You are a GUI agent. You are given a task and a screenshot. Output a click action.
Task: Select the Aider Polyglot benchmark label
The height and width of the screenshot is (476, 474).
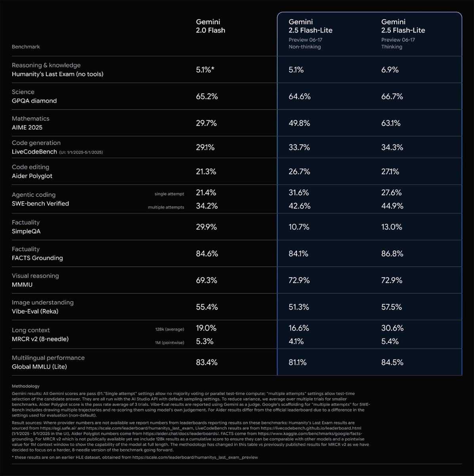tap(32, 176)
